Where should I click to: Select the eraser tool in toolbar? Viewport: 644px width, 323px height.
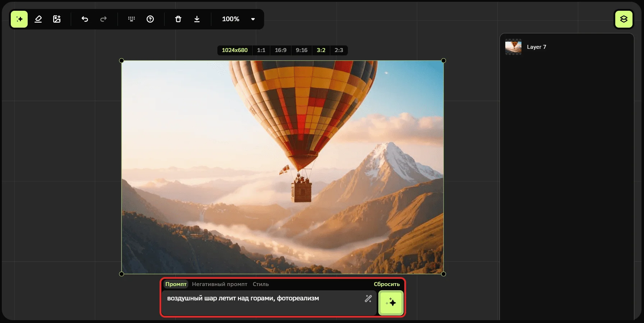(38, 19)
